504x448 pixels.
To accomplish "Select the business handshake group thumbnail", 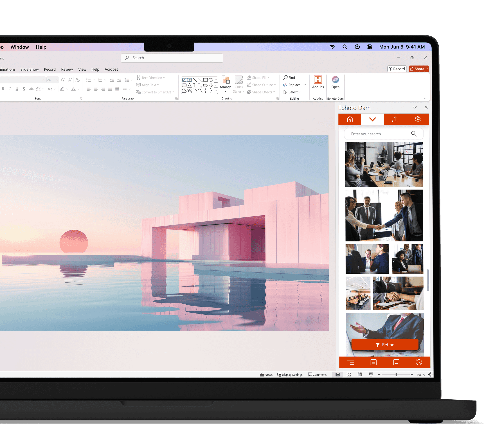I will (x=384, y=215).
